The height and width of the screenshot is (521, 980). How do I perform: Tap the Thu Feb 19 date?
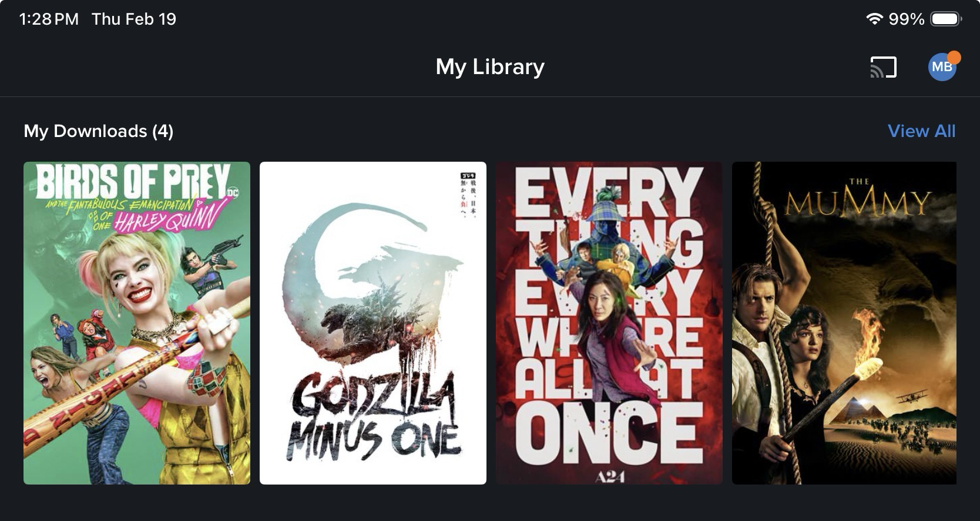[x=134, y=19]
